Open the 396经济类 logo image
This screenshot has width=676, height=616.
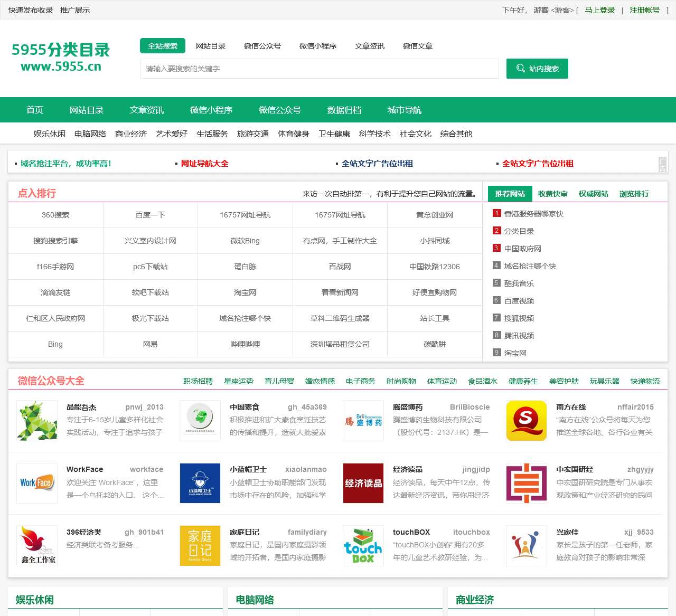coord(37,546)
